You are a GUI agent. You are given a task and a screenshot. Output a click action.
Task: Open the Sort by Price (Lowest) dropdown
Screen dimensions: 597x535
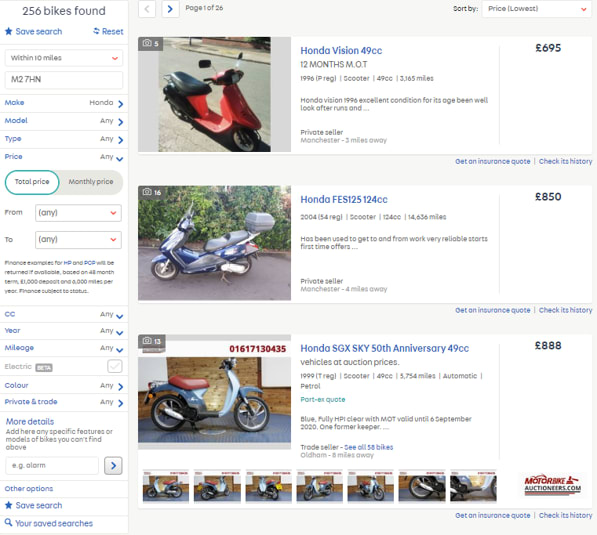point(536,9)
